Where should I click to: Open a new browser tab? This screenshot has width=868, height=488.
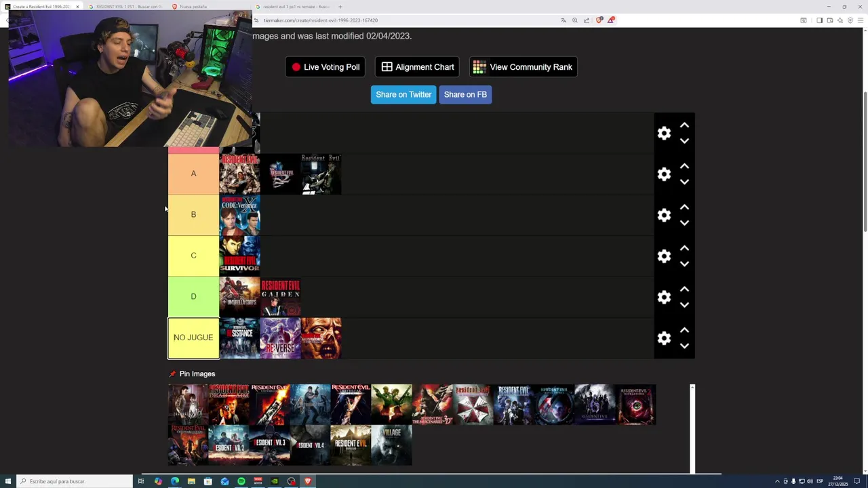pyautogui.click(x=340, y=7)
